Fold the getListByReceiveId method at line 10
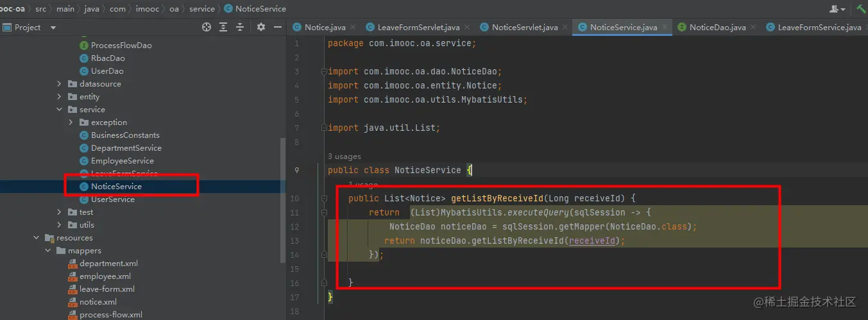The width and height of the screenshot is (868, 320). click(324, 199)
